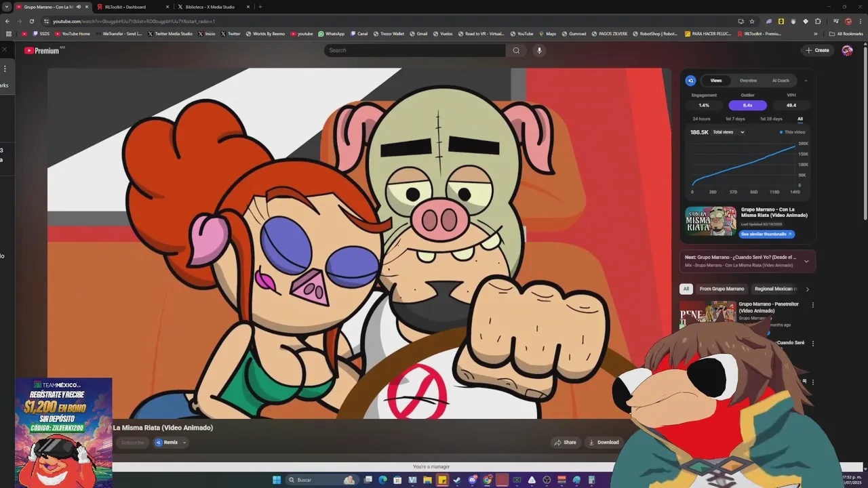
Task: Select the All filter chip
Action: (686, 289)
